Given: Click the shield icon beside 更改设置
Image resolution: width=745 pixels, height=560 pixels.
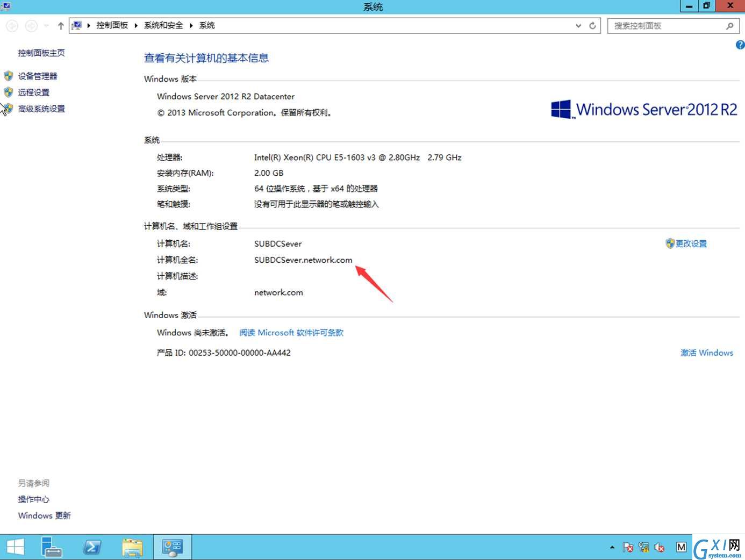Looking at the screenshot, I should (x=670, y=243).
